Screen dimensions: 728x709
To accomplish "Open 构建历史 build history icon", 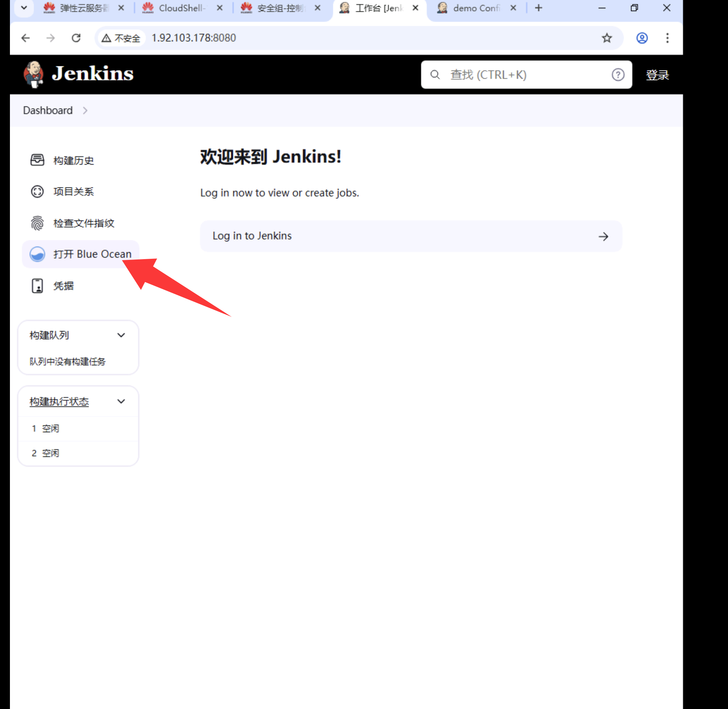I will (x=37, y=160).
